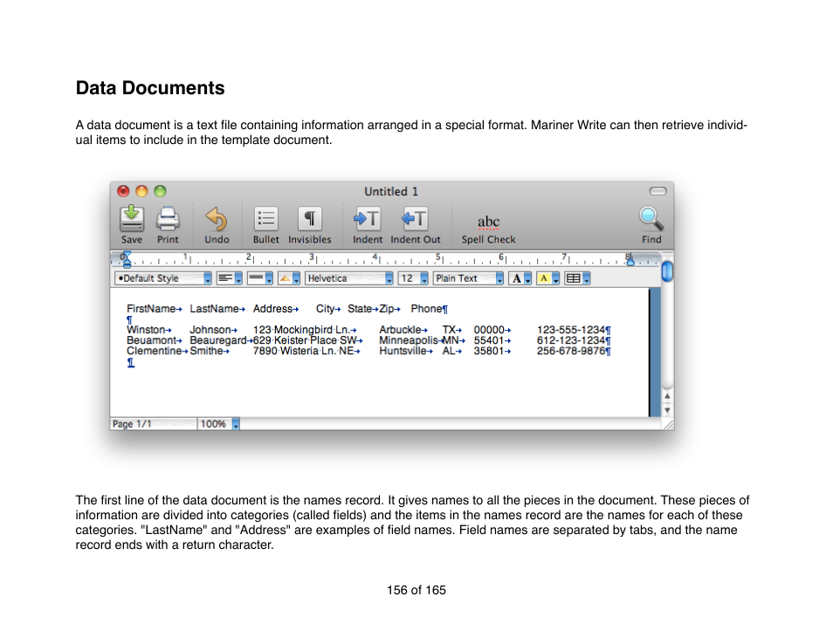The height and width of the screenshot is (644, 833).
Task: Click the Save toolbar icon
Action: click(x=131, y=219)
